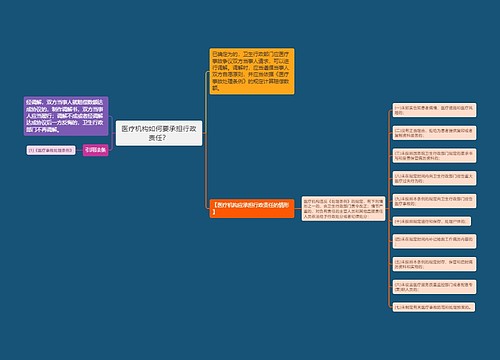Click the bottom leaf node beginning (七)
Screen dimensions: 500x360
coord(434,307)
